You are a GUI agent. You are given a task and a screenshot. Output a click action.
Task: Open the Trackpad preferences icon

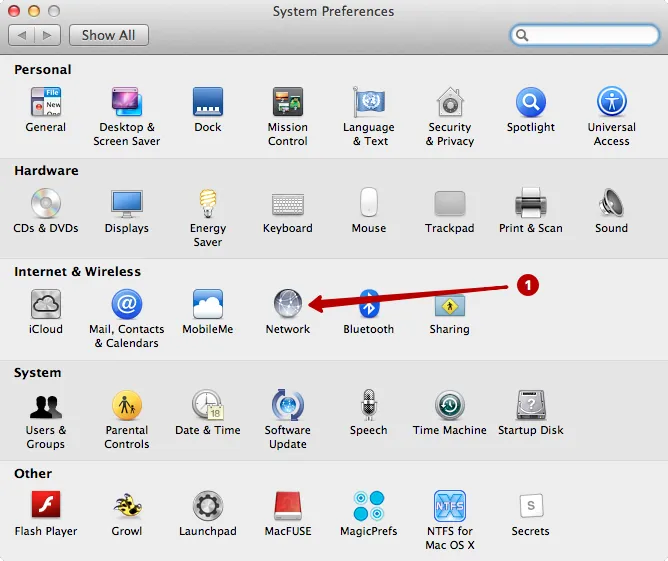point(450,203)
